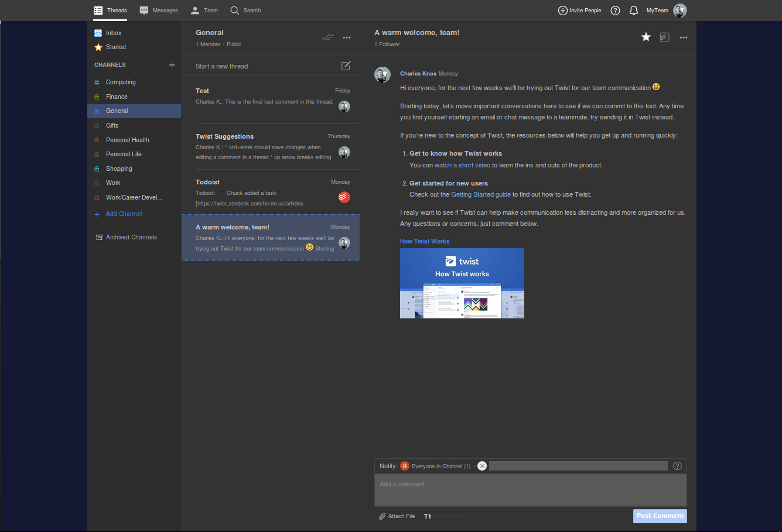Open the Twist Suggestions thread
The image size is (782, 532).
pos(271,147)
